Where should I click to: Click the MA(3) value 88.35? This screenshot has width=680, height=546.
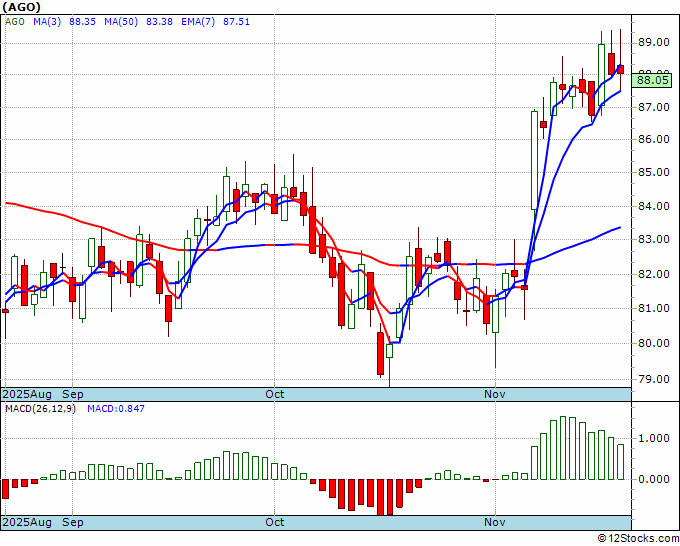(82, 22)
